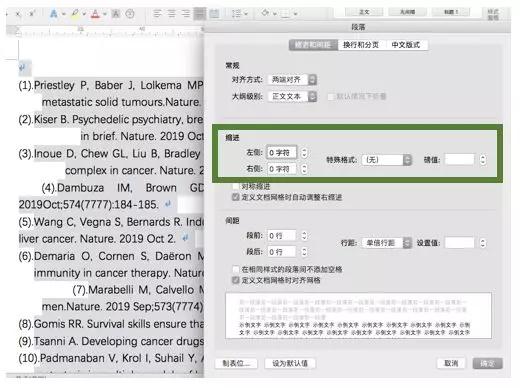Toggle 定义文档网格时对齐网格 checkbox

tap(236, 280)
